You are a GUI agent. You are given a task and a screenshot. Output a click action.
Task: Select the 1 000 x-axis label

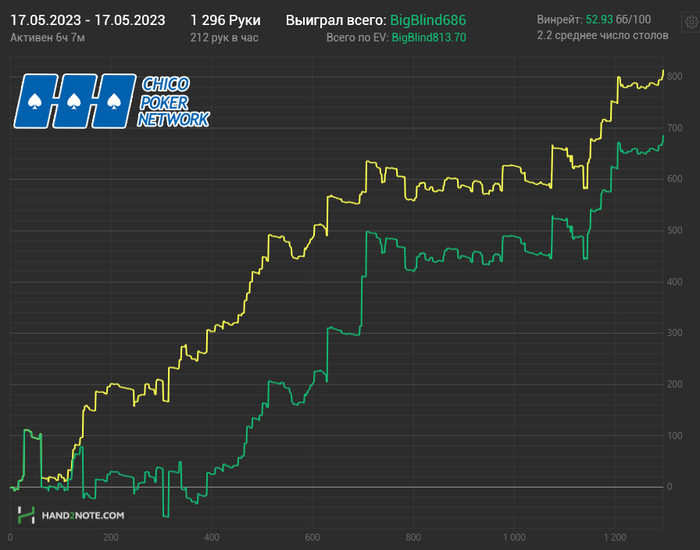point(514,538)
